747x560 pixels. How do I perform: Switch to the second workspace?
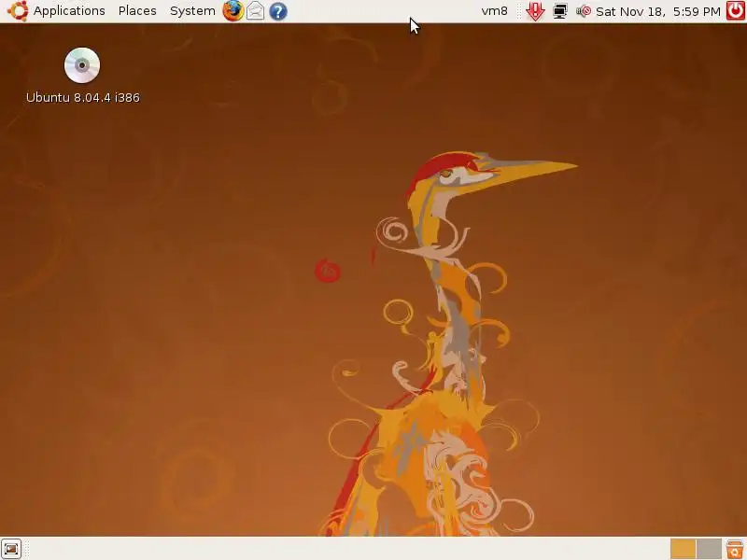click(709, 549)
